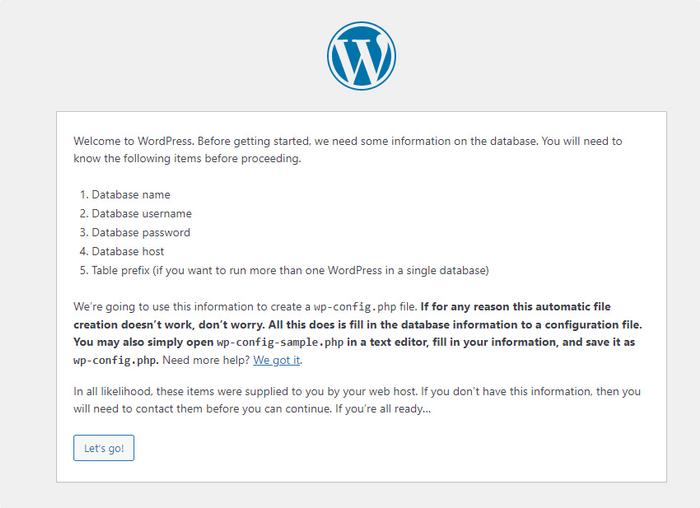
Task: Click the "Table prefix" list item
Action: (289, 271)
